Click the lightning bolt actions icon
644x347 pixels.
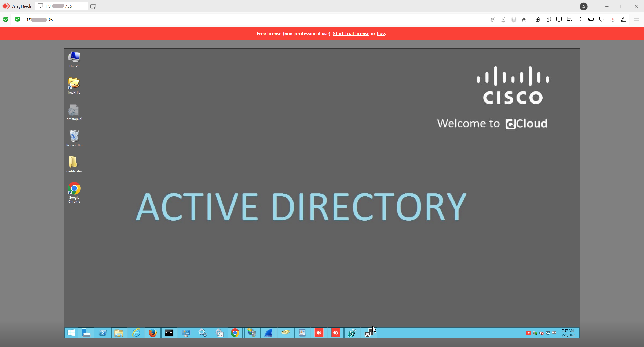[580, 19]
